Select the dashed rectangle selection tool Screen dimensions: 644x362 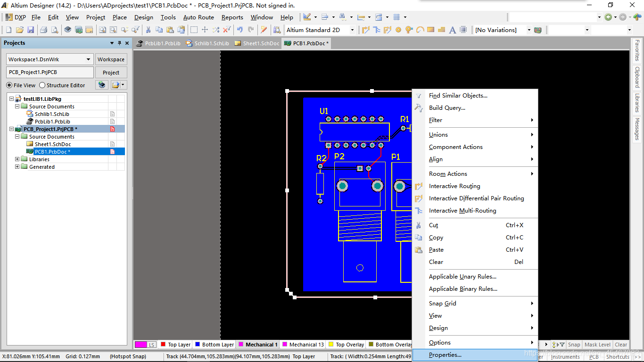coord(194,30)
